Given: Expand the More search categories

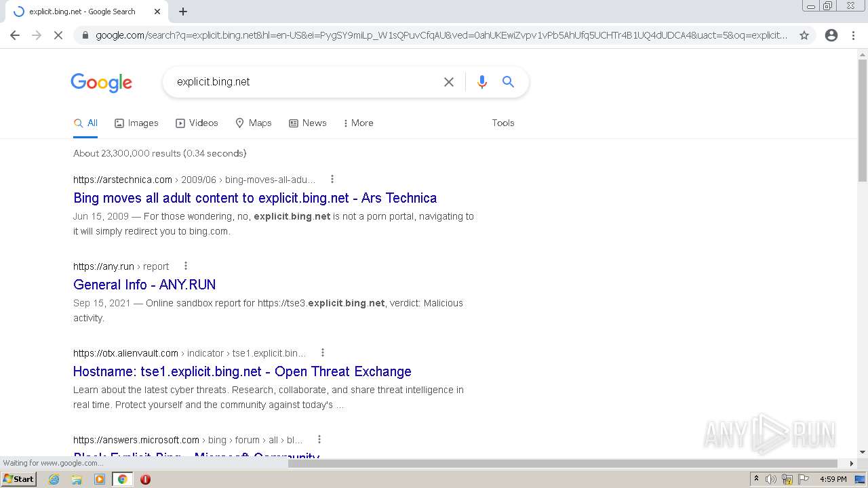Looking at the screenshot, I should [x=358, y=123].
